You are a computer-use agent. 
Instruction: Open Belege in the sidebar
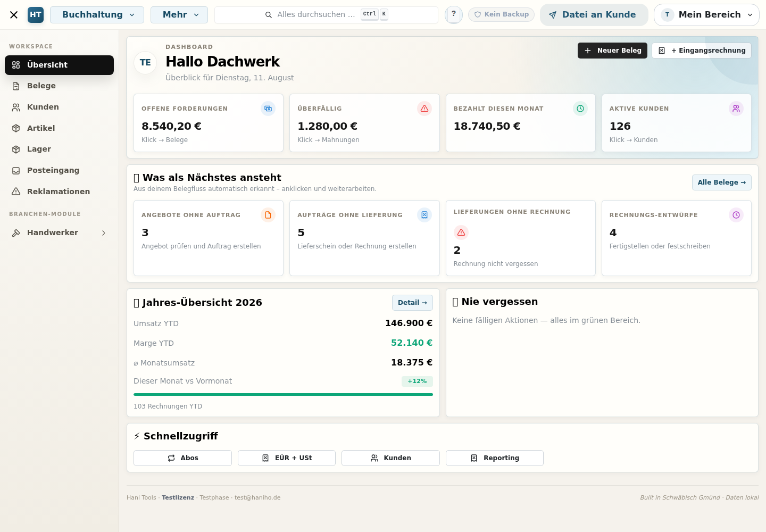(x=59, y=86)
